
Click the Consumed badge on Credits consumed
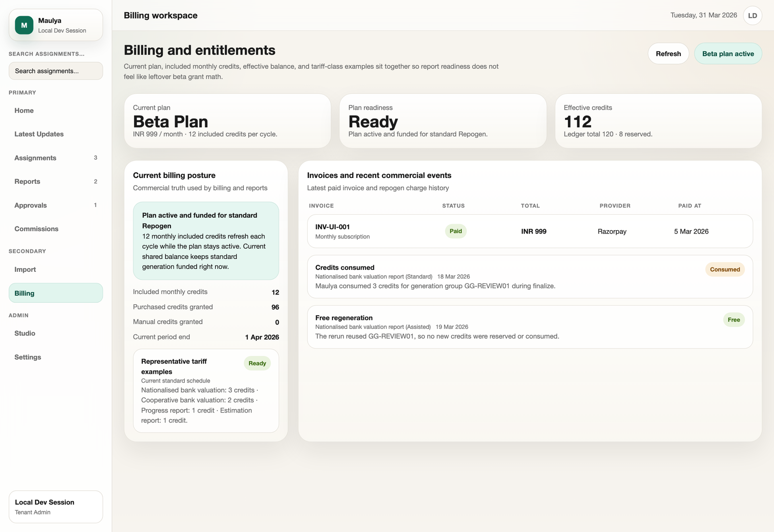click(725, 269)
